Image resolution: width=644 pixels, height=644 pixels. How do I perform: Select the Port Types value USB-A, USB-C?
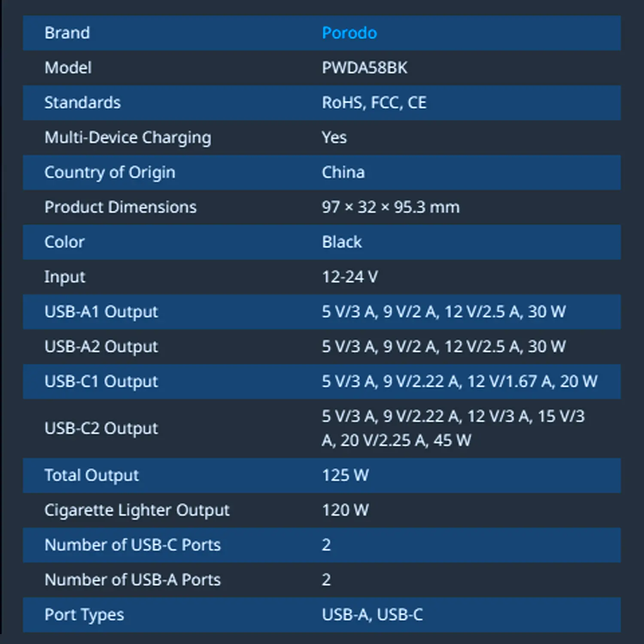coord(373,615)
